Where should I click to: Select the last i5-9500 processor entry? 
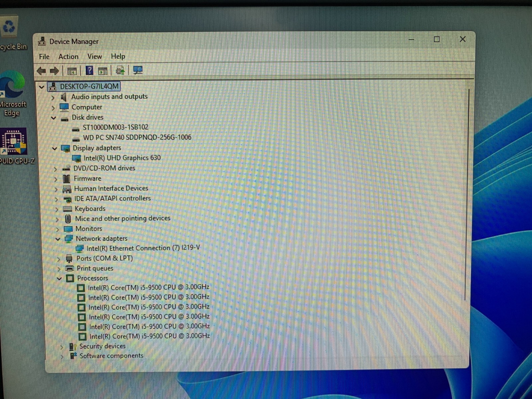[150, 336]
